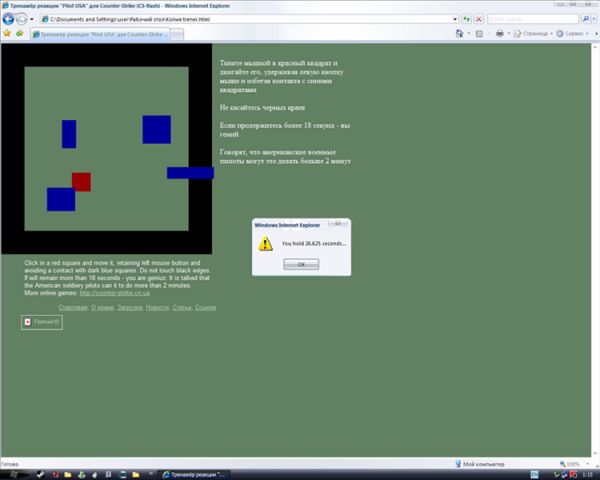Image resolution: width=600 pixels, height=480 pixels.
Task: Open the first yellow folder in quick launch
Action: click(x=68, y=475)
